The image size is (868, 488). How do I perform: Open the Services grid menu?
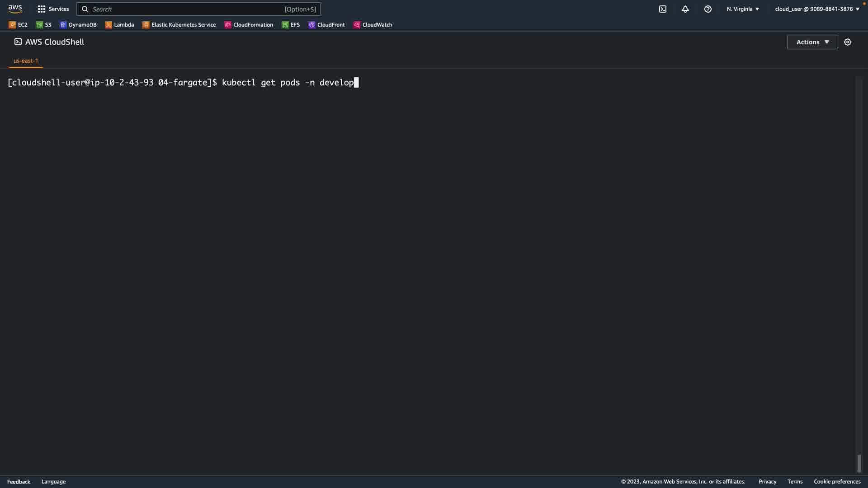tap(53, 9)
